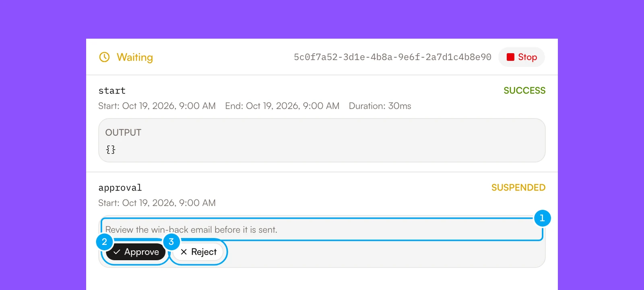Select the run ID 5c0f7a52-3d1e-4b8a-9e6f-2a7d1c4b8e90
The width and height of the screenshot is (644, 290).
click(x=392, y=57)
